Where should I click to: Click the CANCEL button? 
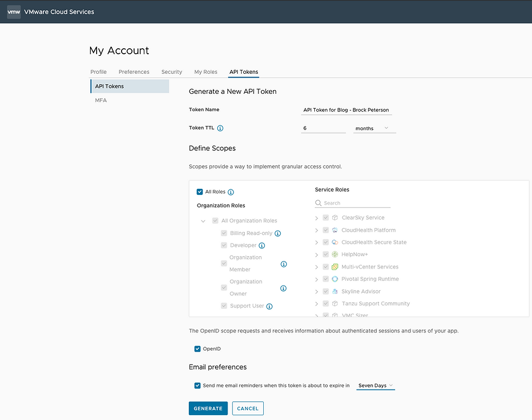coord(248,409)
